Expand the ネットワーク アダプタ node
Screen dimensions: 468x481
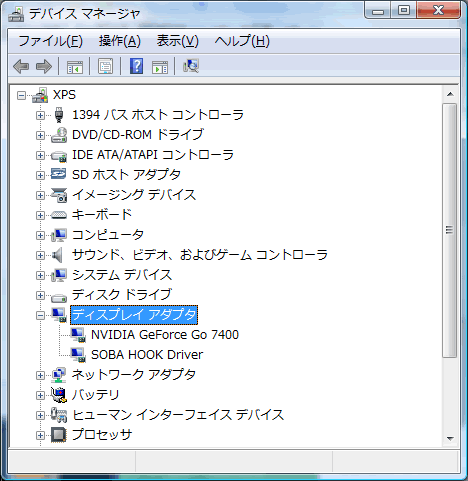click(40, 375)
